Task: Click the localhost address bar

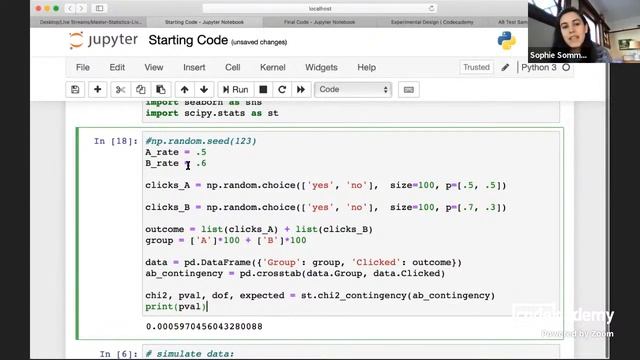Action: tap(320, 8)
